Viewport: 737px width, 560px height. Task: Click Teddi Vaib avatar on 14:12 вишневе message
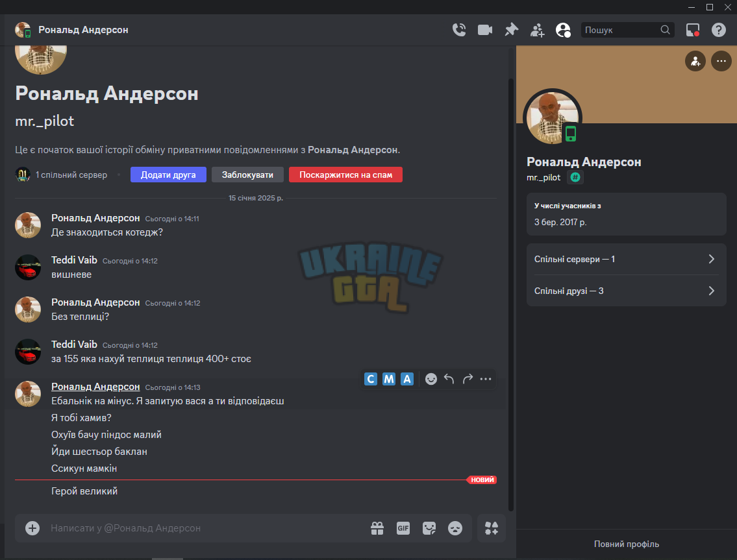point(28,267)
